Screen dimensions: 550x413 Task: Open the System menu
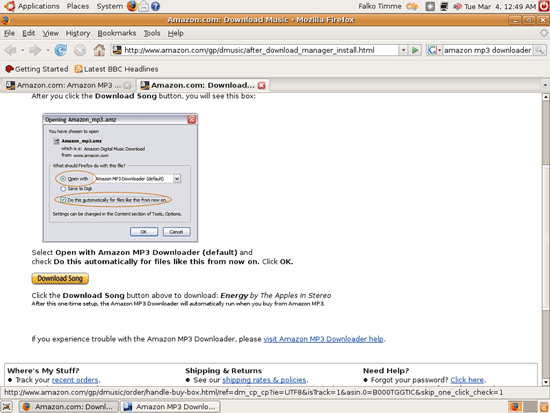[110, 6]
